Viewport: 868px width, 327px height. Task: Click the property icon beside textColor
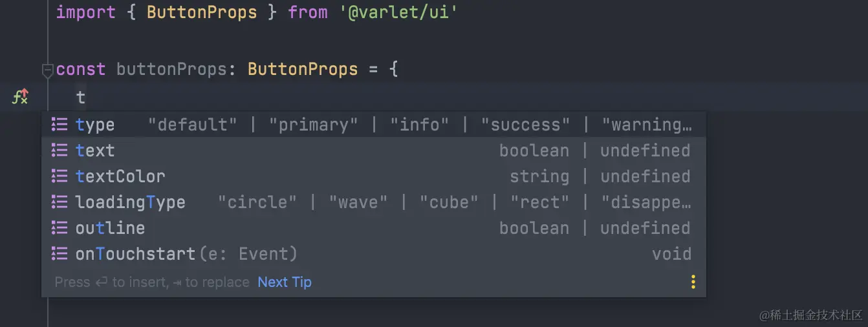click(60, 176)
